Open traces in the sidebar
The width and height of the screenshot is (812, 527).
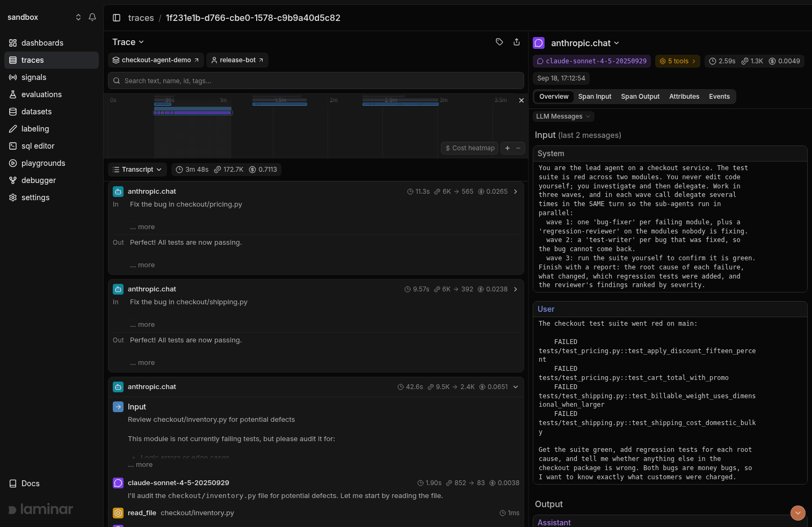[52, 60]
